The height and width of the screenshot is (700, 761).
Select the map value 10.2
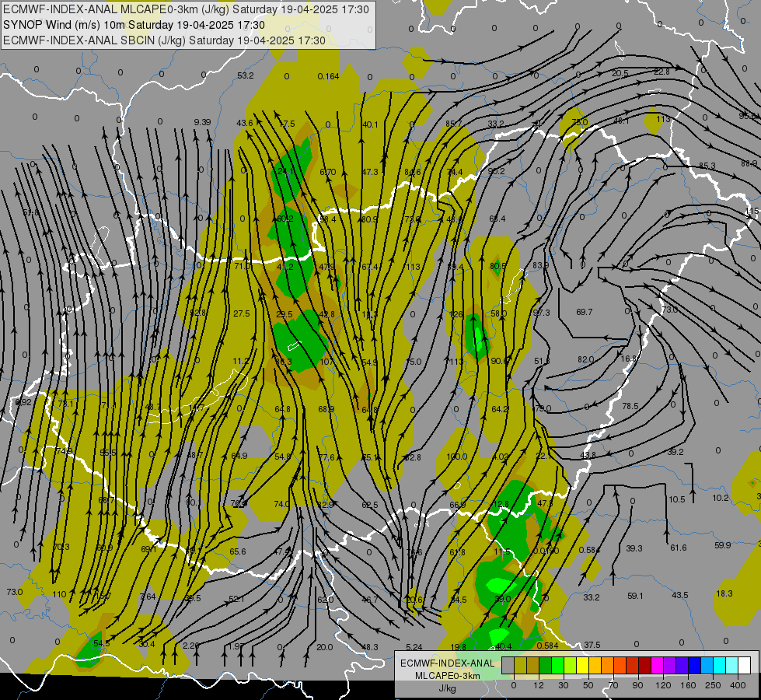(x=721, y=498)
